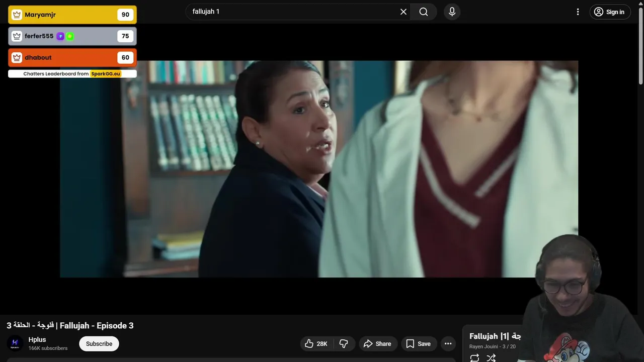Open the three-dot settings menu
644x362 pixels.
tap(578, 12)
